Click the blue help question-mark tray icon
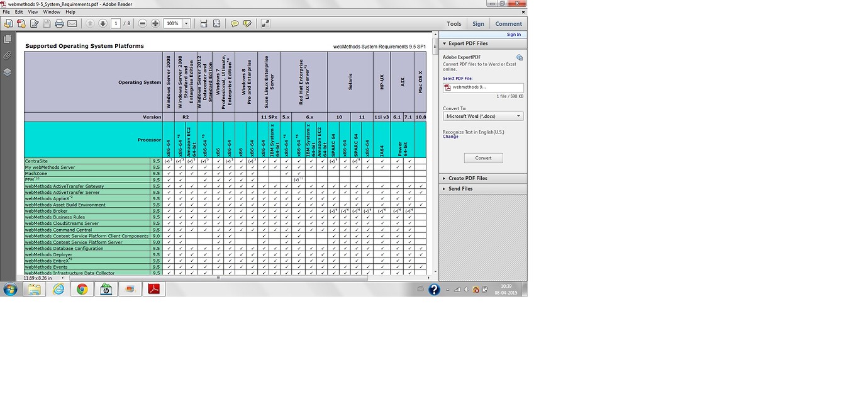Viewport: 868px width, 408px height. (x=434, y=290)
